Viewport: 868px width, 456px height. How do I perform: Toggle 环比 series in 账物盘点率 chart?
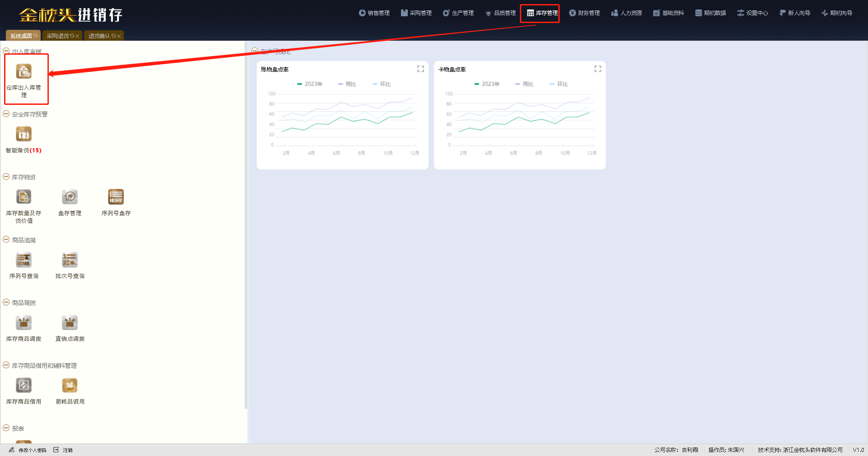382,84
